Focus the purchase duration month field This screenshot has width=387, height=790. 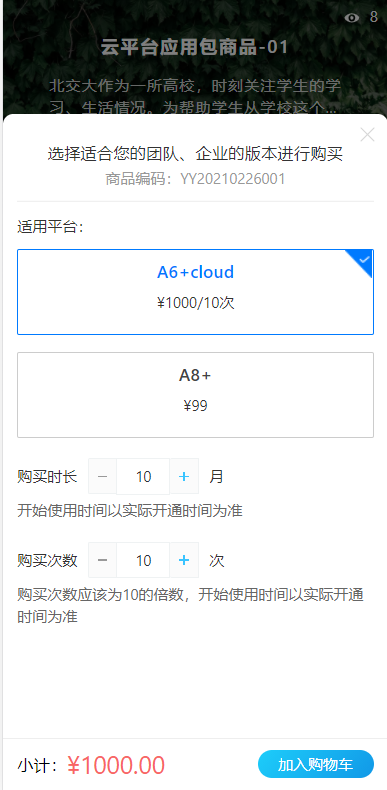pyautogui.click(x=143, y=476)
